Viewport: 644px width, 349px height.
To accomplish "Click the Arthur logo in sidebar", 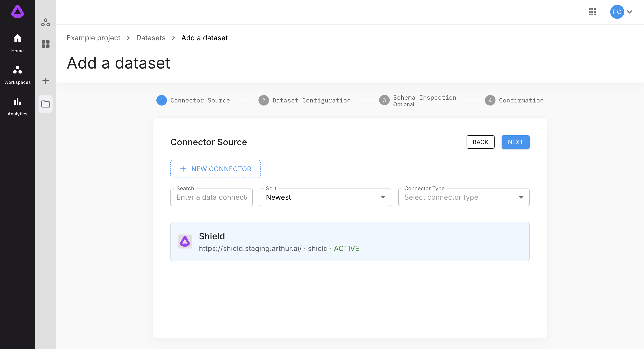I will pyautogui.click(x=18, y=11).
